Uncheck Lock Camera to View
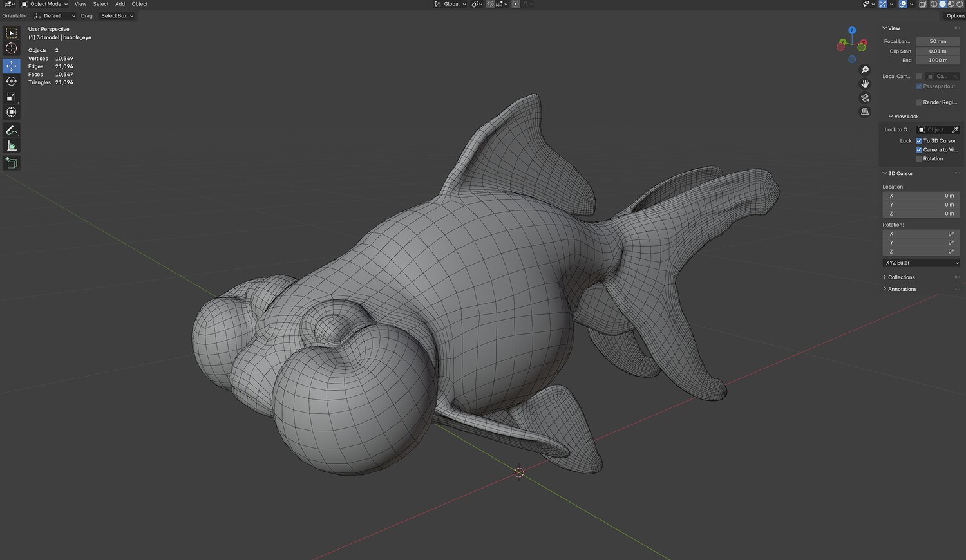966x560 pixels. click(x=919, y=150)
